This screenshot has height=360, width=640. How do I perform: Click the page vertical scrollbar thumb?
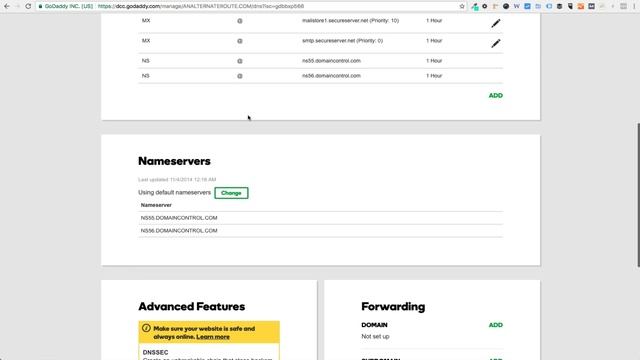[638, 195]
